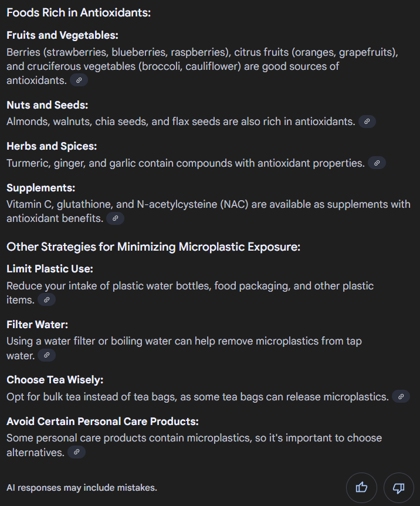
Task: Open source link after Nuts and Seeds text
Action: (x=367, y=122)
